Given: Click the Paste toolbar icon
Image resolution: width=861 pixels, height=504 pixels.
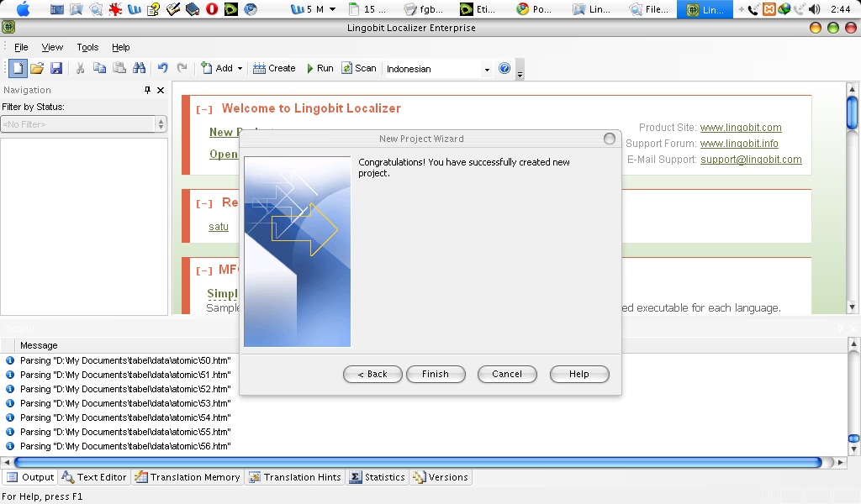Looking at the screenshot, I should click(x=119, y=69).
